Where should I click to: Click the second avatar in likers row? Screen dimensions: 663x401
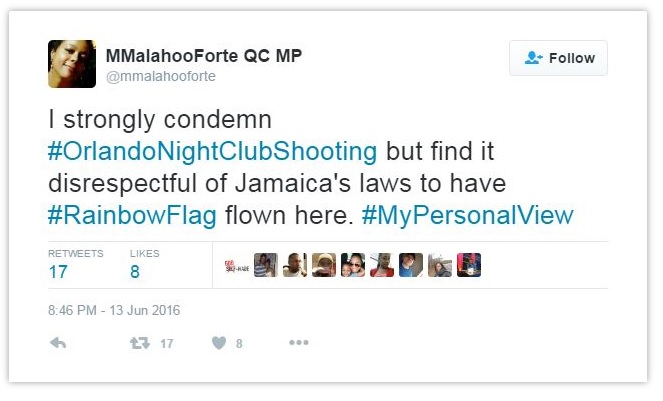pyautogui.click(x=266, y=265)
